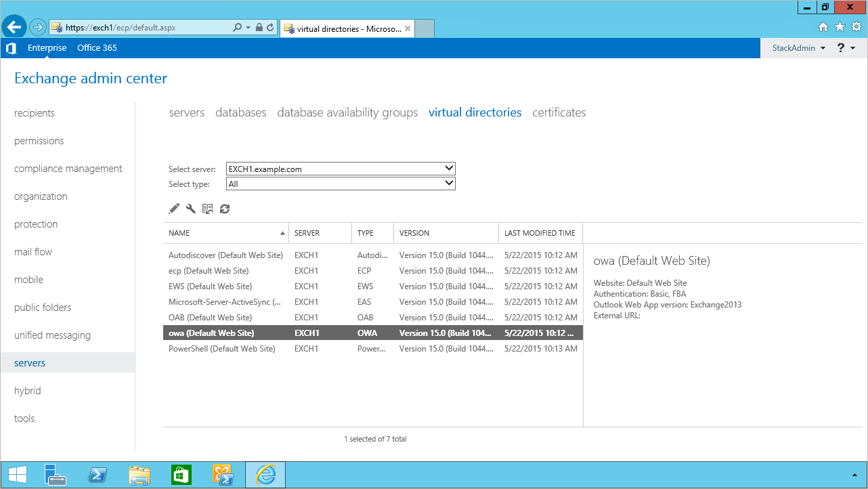Click the wrench configure icon
This screenshot has height=489, width=868.
191,209
